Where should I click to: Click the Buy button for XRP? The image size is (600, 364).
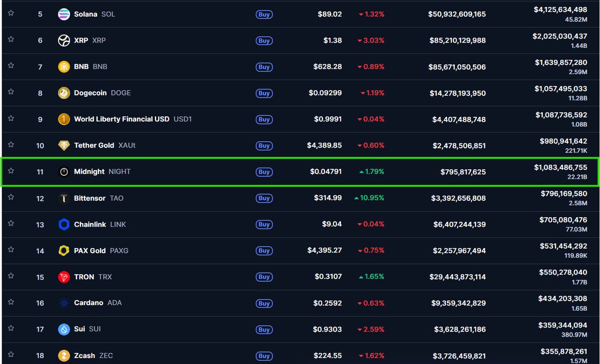(264, 41)
